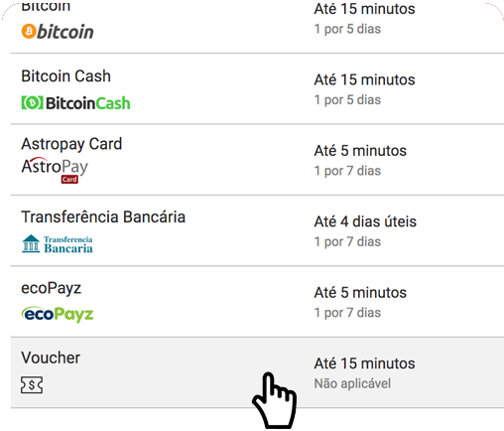Click the orange Bitcoin logo
The height and width of the screenshot is (431, 504).
58,32
